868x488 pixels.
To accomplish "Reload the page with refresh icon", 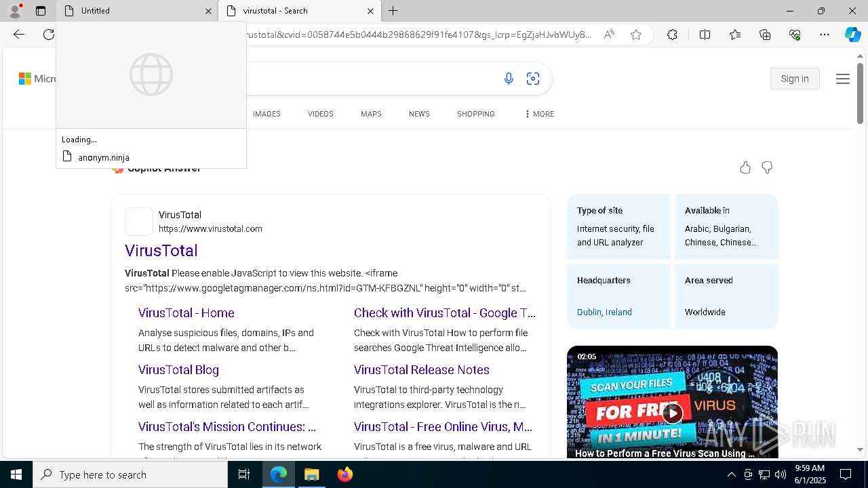I will 49,35.
